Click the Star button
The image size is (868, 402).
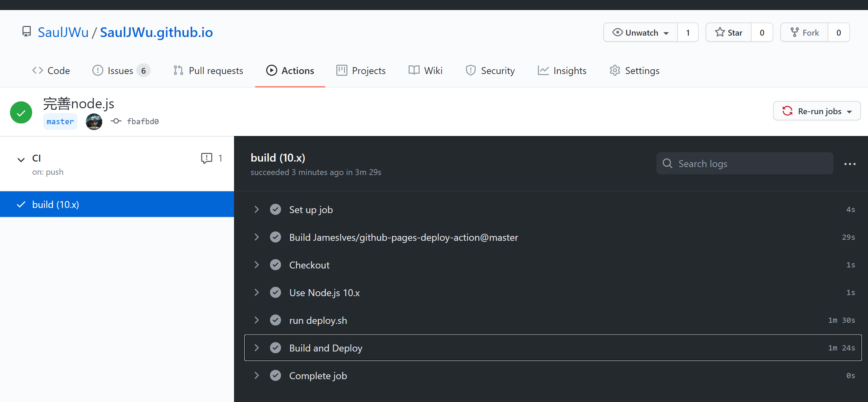[729, 33]
